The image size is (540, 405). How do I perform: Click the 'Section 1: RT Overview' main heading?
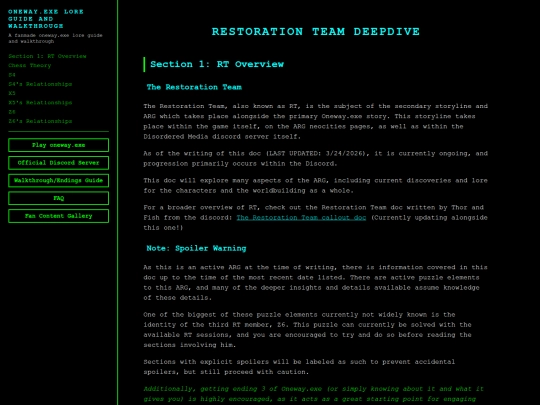click(217, 64)
